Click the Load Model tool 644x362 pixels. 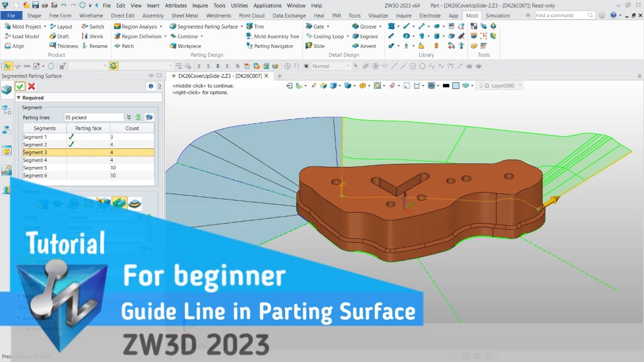coord(22,36)
